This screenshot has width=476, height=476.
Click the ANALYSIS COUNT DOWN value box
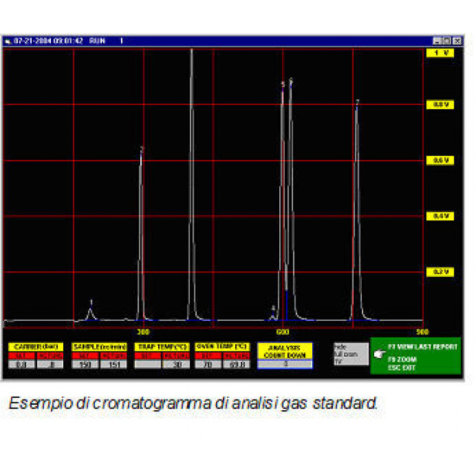285,364
